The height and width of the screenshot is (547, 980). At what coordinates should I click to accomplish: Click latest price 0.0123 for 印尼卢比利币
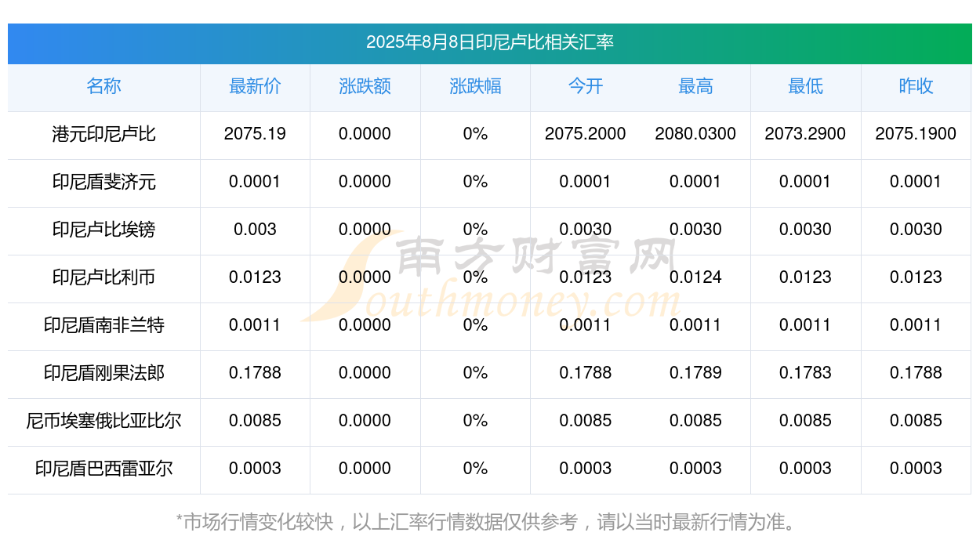tap(255, 277)
